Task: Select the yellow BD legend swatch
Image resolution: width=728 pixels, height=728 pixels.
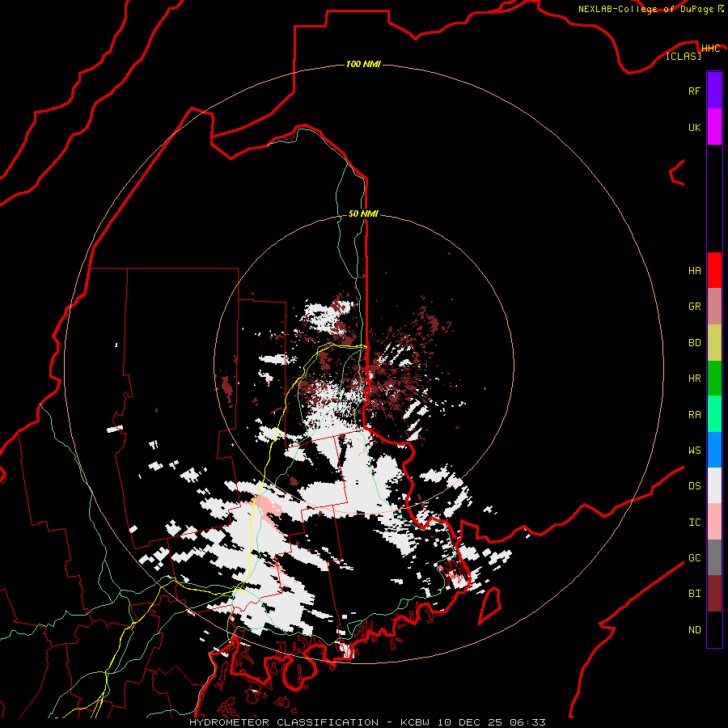Action: tap(714, 342)
